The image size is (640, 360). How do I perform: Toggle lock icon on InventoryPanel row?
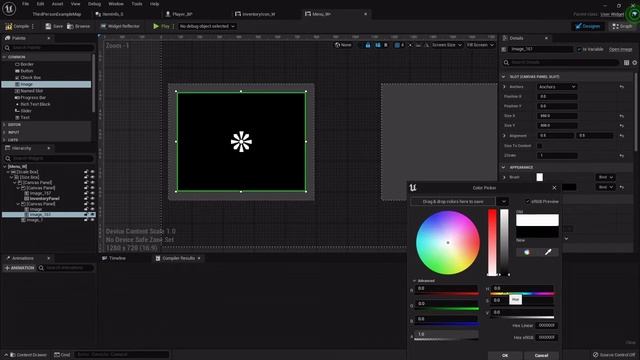click(86, 198)
